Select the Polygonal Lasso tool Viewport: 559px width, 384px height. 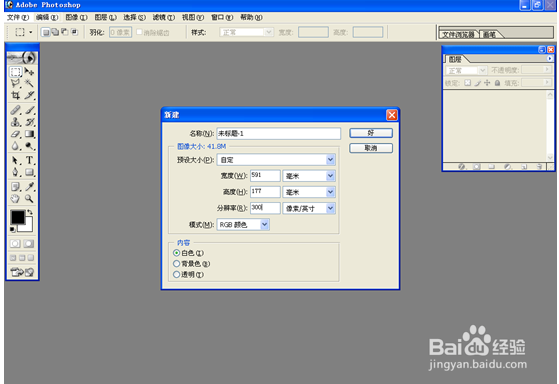click(x=15, y=83)
